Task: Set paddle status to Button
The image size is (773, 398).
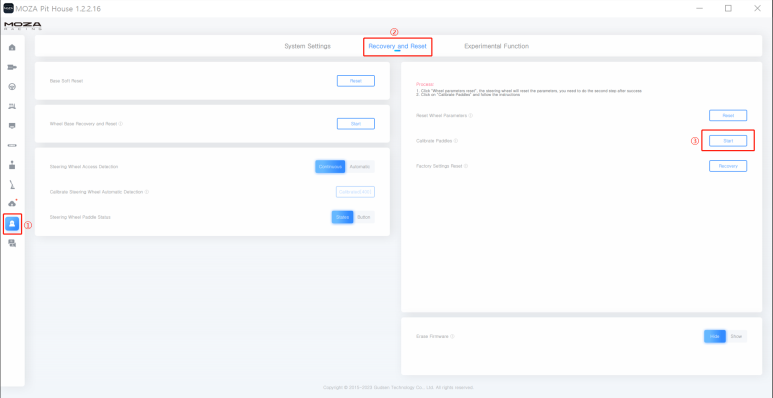Action: coord(364,217)
